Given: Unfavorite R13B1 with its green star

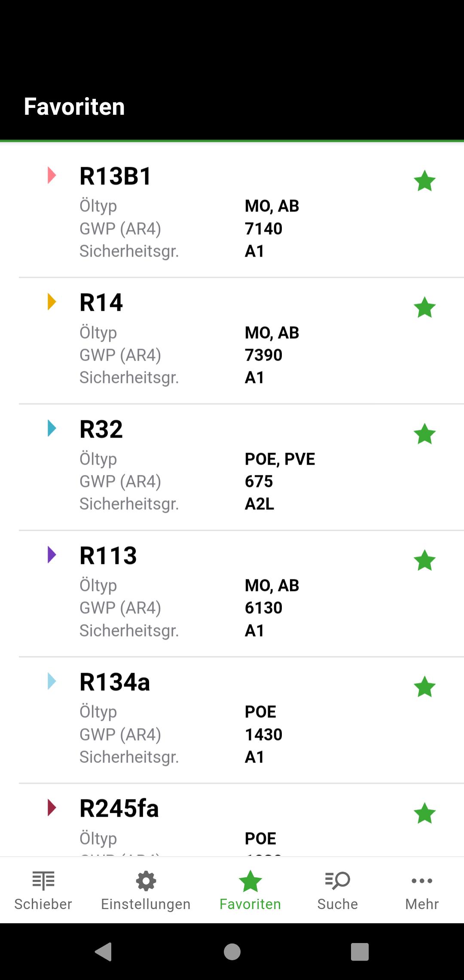Looking at the screenshot, I should click(424, 181).
